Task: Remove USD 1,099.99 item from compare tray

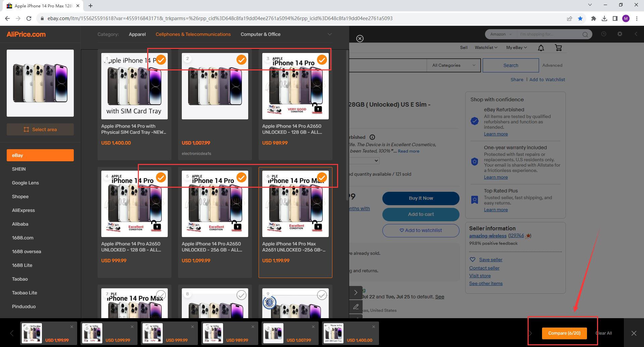Action: tap(132, 327)
